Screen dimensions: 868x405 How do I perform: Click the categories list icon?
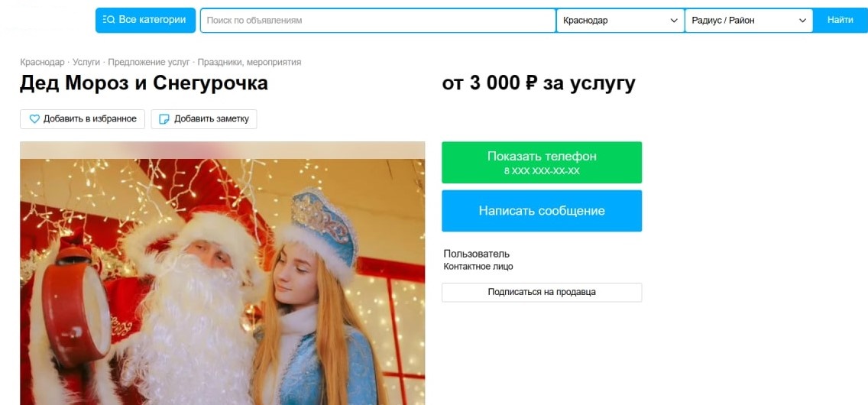108,20
